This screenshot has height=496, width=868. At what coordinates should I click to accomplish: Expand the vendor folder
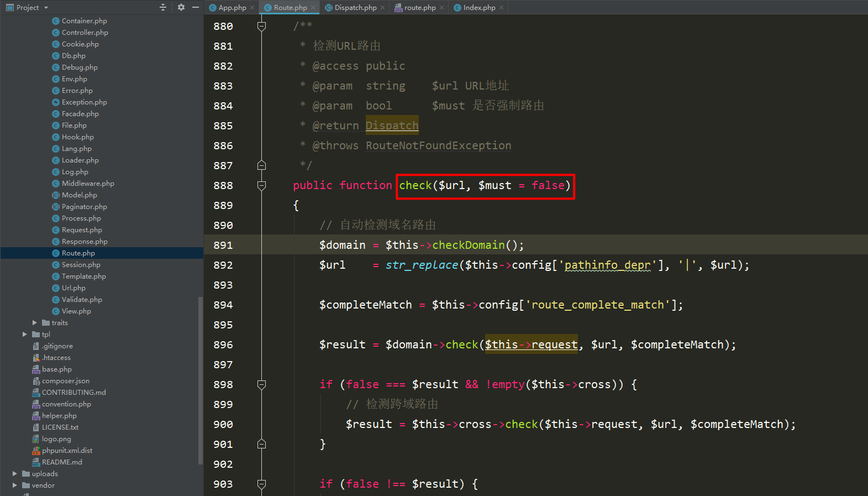(14, 485)
